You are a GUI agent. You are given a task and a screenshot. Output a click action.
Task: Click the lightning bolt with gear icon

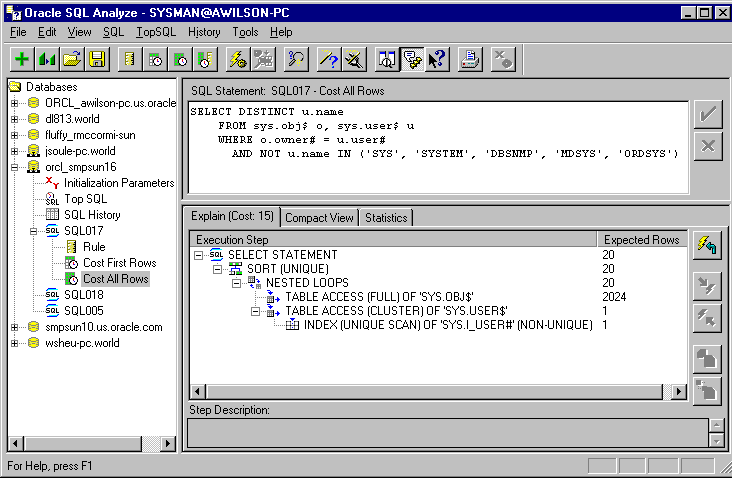click(x=238, y=59)
